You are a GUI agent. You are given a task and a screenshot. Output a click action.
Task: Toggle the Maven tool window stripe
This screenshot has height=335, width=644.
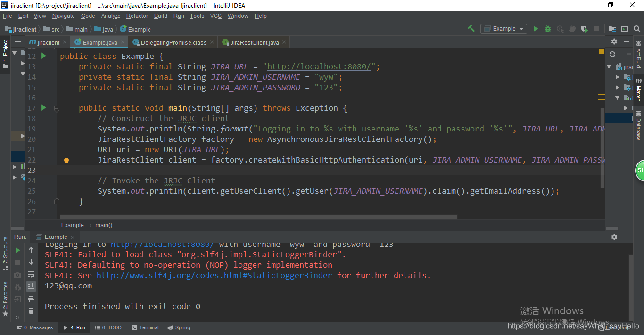[x=638, y=90]
